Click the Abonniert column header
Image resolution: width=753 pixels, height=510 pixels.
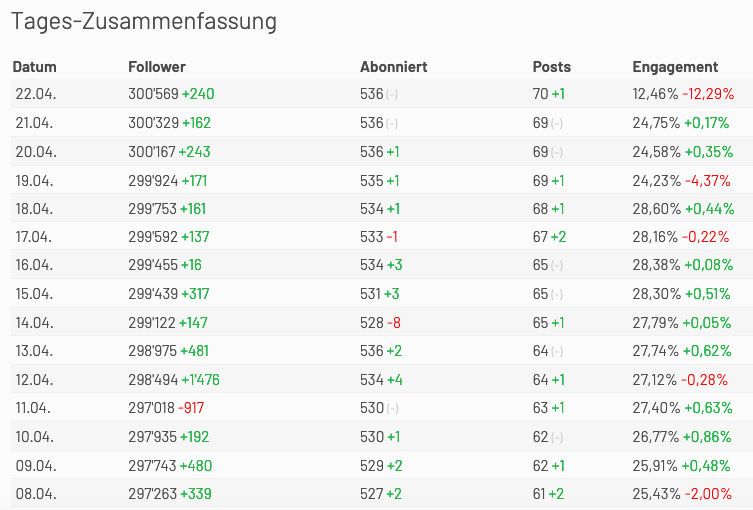(393, 67)
